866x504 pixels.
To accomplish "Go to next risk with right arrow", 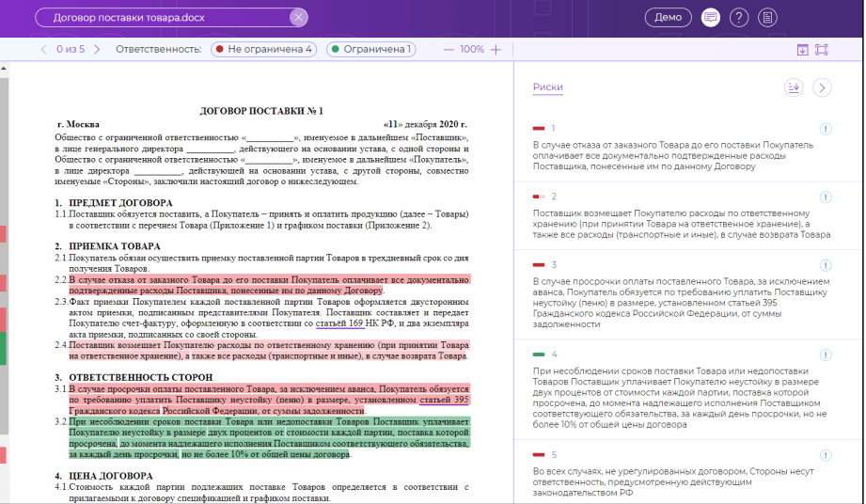I will click(97, 49).
